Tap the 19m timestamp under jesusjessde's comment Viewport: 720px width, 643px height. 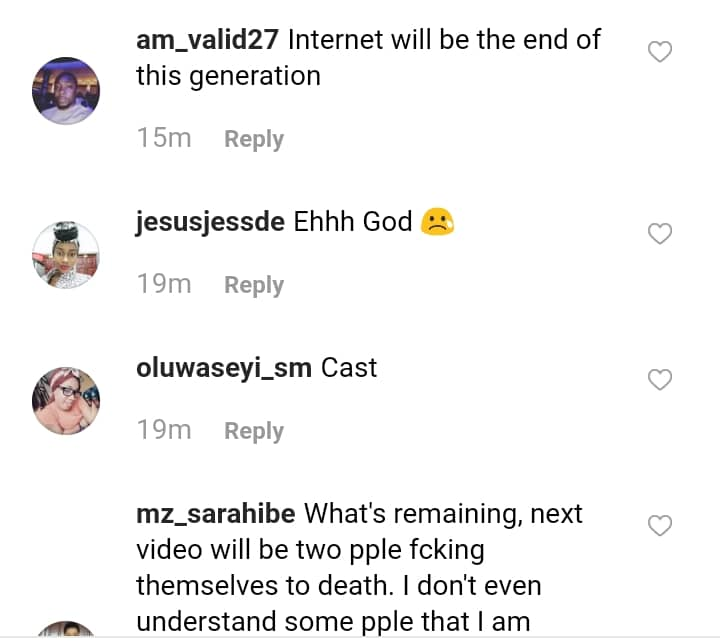164,285
